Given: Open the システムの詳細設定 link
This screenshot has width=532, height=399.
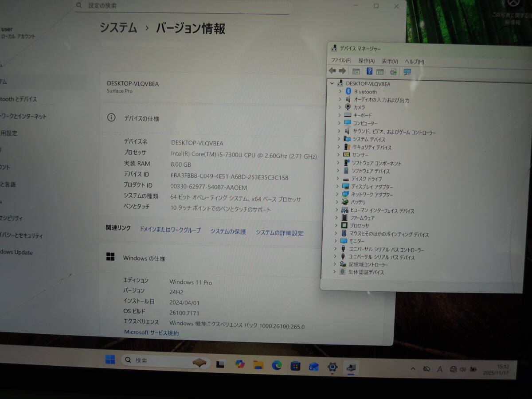Looking at the screenshot, I should (x=280, y=232).
